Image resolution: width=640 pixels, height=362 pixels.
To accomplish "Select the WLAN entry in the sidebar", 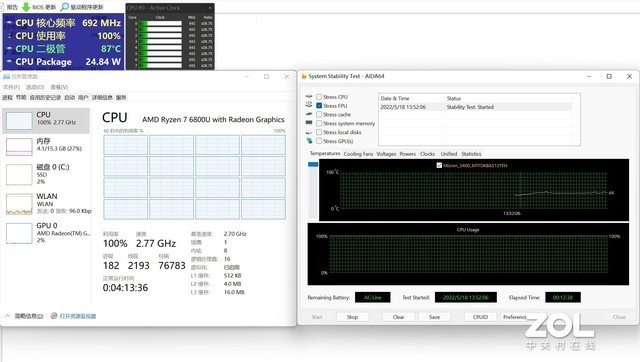I will point(46,203).
